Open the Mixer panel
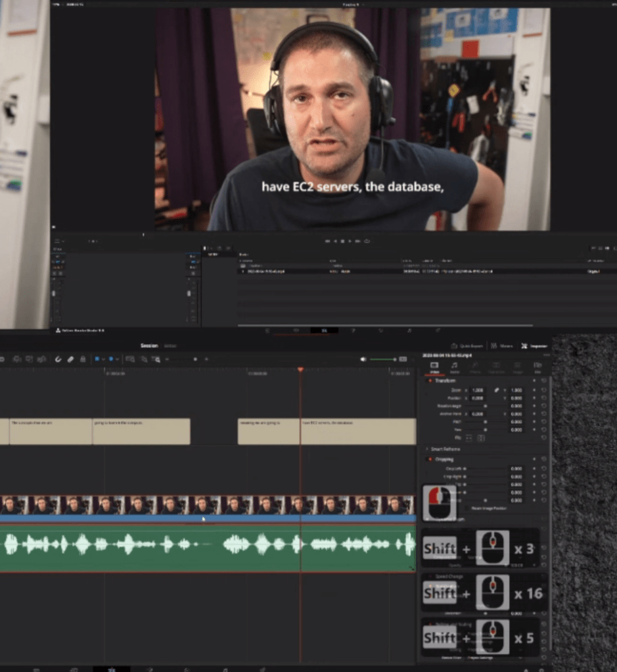The image size is (617, 672). pos(501,346)
